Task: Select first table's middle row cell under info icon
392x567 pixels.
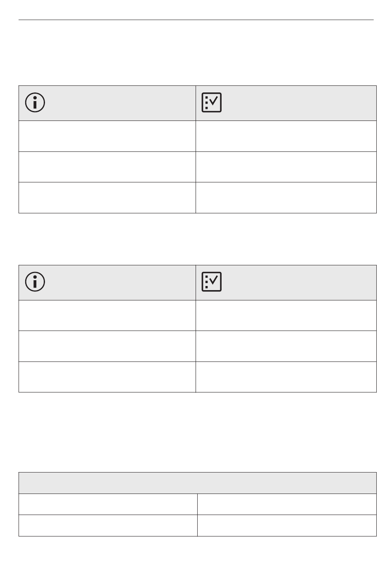Action: pyautogui.click(x=107, y=167)
